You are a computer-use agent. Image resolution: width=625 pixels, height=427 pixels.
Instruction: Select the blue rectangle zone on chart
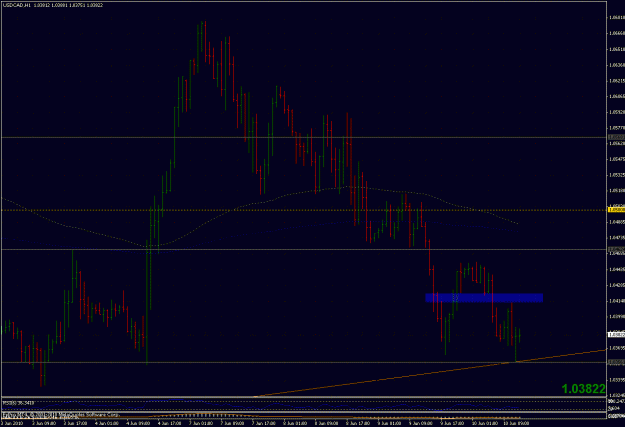(484, 298)
